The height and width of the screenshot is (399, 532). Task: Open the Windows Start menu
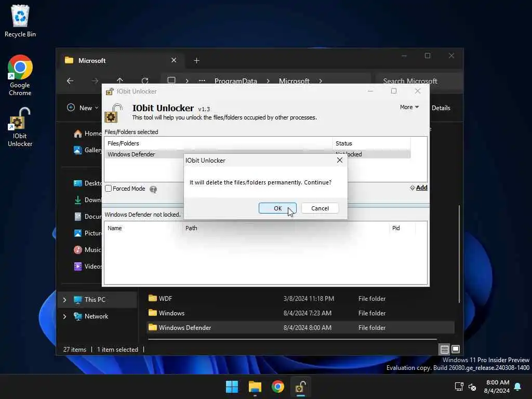click(x=232, y=387)
